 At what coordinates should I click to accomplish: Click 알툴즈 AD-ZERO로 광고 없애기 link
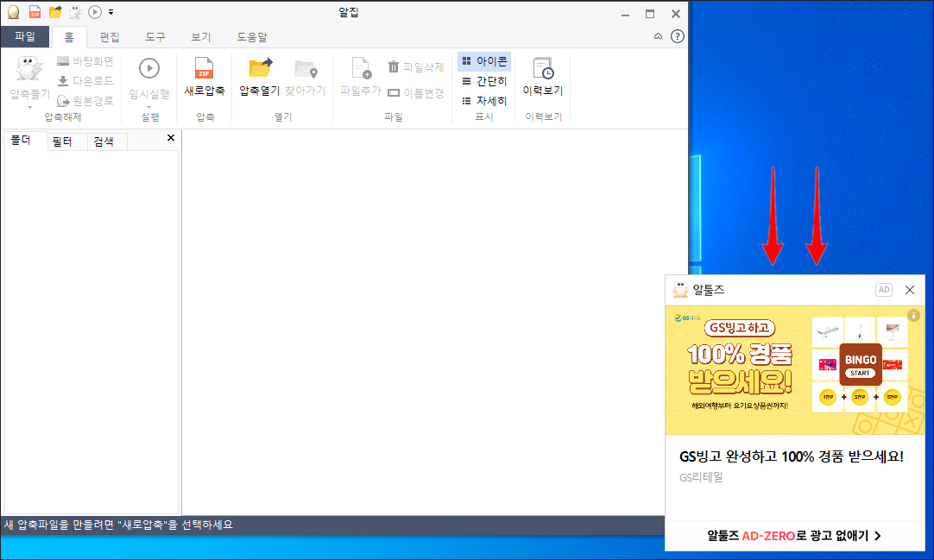point(794,536)
